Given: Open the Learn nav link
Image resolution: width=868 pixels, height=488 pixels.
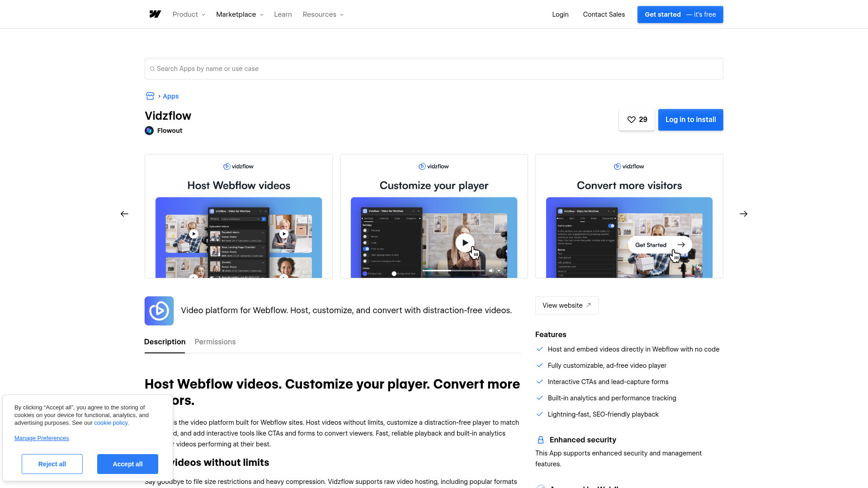Looking at the screenshot, I should click(283, 14).
